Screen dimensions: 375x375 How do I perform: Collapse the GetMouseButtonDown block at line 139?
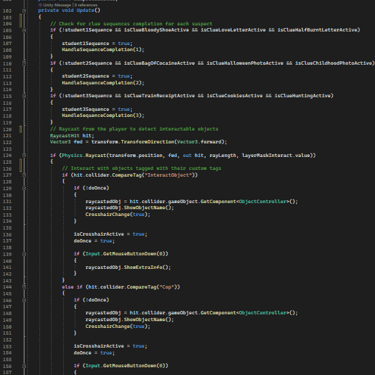coord(24,254)
